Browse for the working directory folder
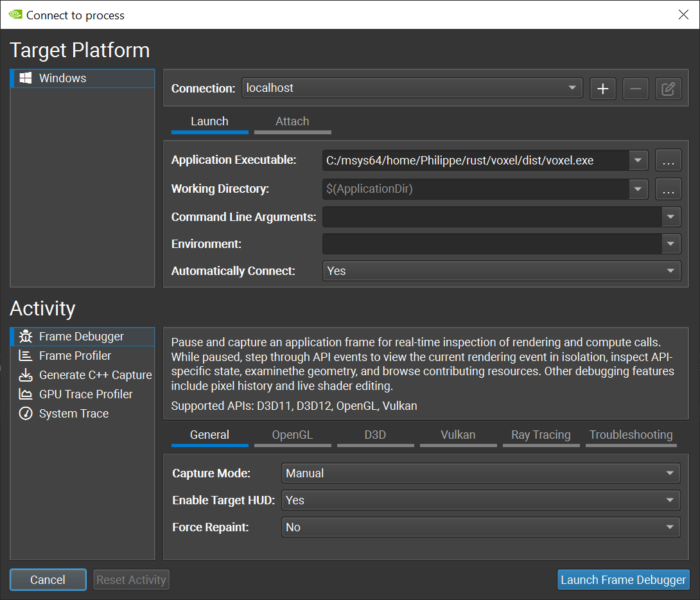The image size is (700, 600). coord(669,189)
